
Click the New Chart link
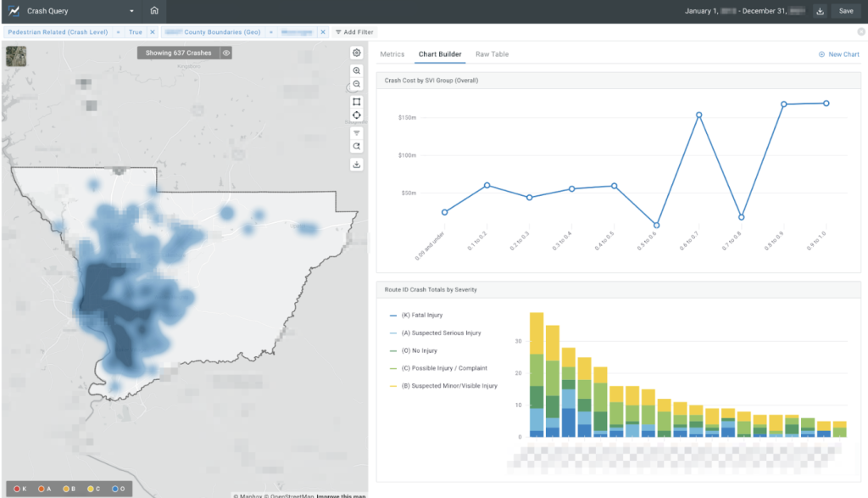[838, 54]
